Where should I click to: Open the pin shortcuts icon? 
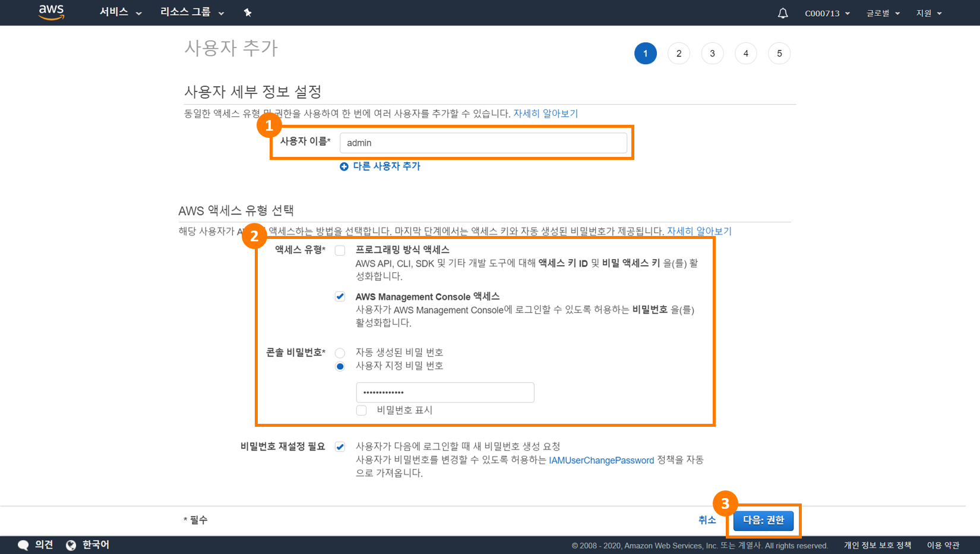pos(248,12)
